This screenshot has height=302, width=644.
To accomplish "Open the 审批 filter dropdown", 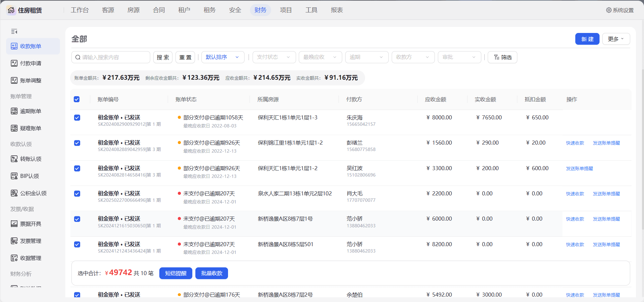I will click(x=459, y=57).
